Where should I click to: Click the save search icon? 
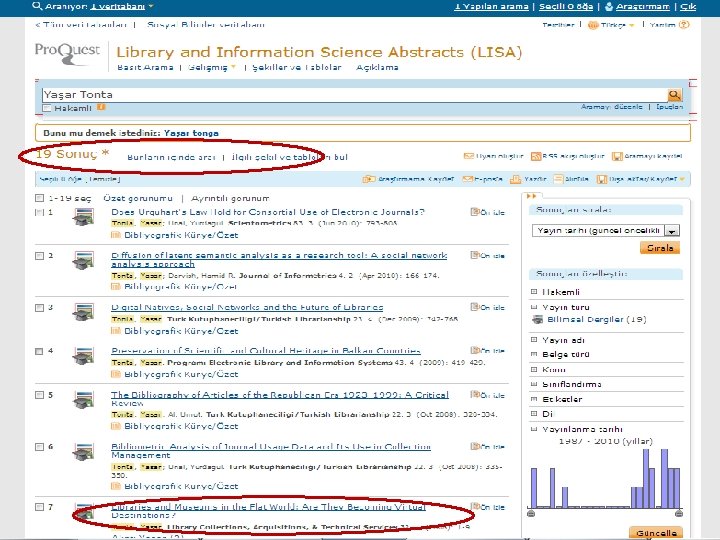[618, 157]
